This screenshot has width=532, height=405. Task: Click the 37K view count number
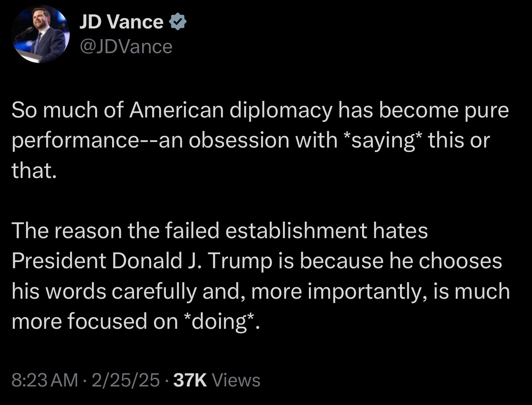coord(190,380)
